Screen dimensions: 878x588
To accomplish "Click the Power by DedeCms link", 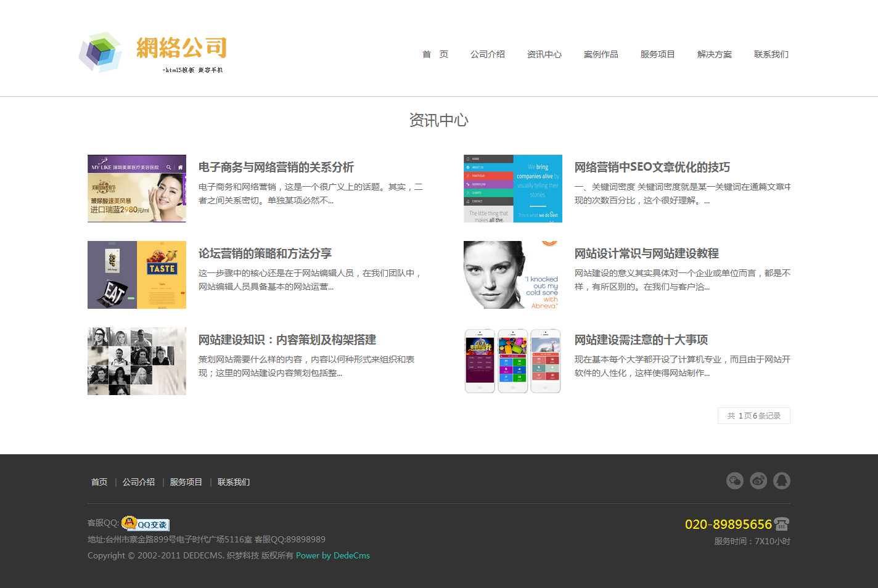I will coord(332,555).
